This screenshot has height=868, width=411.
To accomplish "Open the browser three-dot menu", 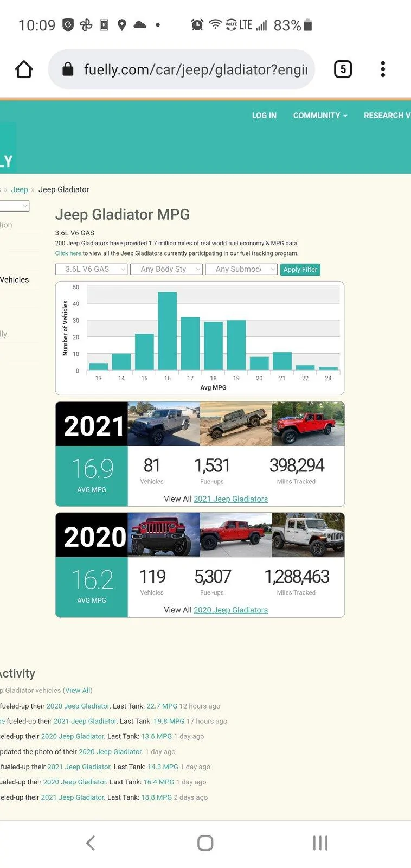I will pyautogui.click(x=383, y=69).
